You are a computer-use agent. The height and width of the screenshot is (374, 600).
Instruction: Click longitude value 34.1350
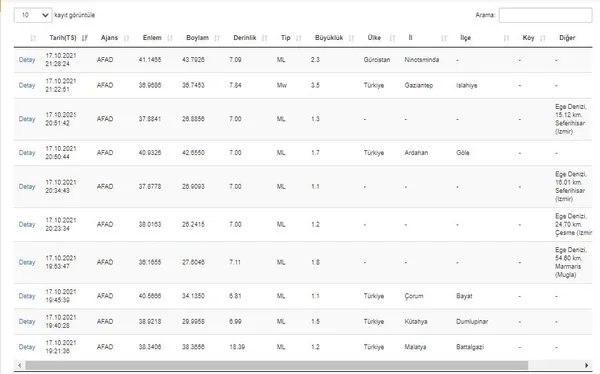(x=193, y=296)
